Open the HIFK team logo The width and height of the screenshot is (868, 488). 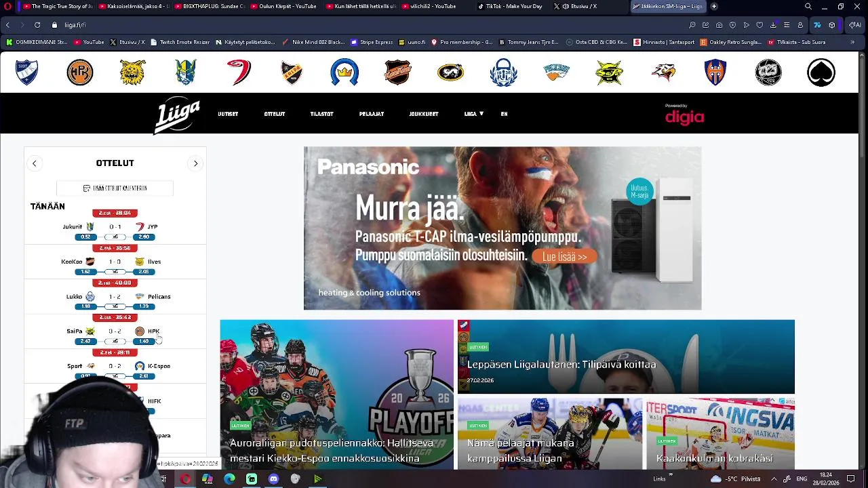tap(27, 73)
